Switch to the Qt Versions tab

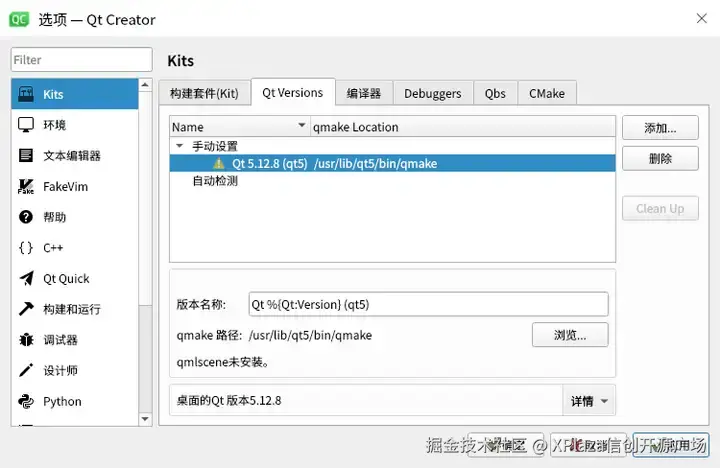[x=293, y=92]
